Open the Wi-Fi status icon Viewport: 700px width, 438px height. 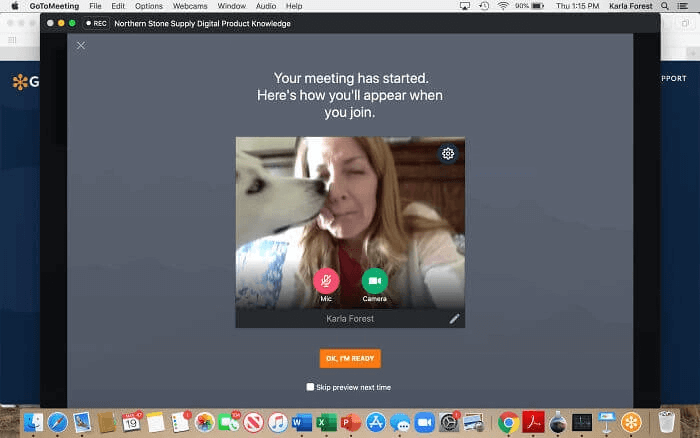tap(501, 6)
